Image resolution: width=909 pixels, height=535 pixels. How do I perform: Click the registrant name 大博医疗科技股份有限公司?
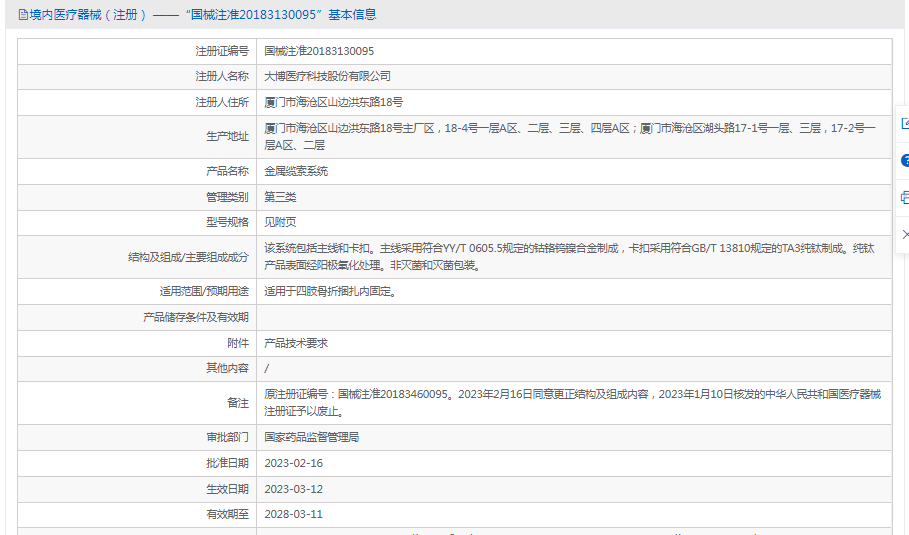(328, 77)
